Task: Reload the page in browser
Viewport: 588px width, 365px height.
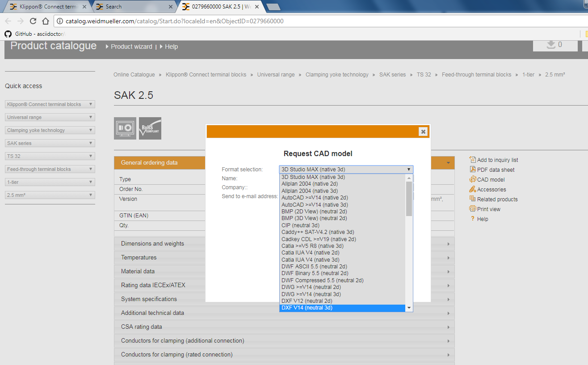Action: pyautogui.click(x=33, y=21)
